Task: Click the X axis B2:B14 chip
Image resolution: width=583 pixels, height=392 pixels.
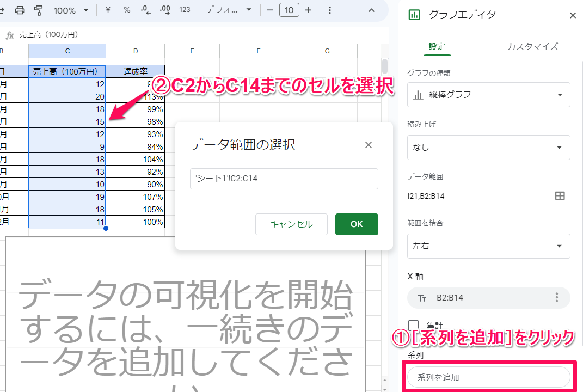Action: [489, 297]
